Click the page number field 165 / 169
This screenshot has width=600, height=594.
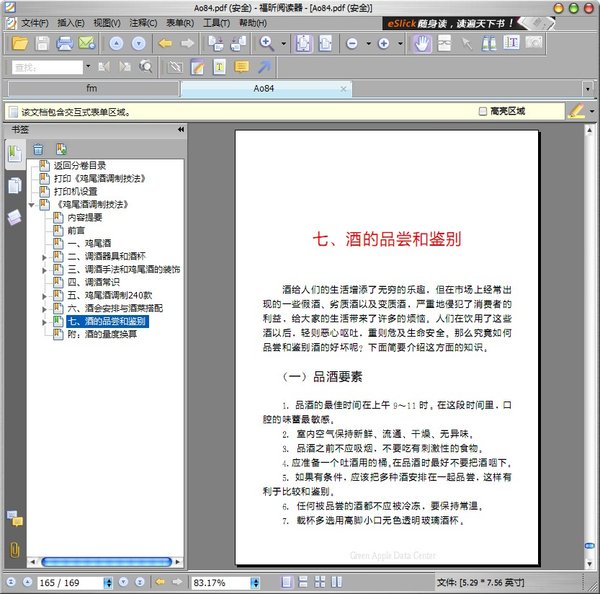[x=70, y=583]
